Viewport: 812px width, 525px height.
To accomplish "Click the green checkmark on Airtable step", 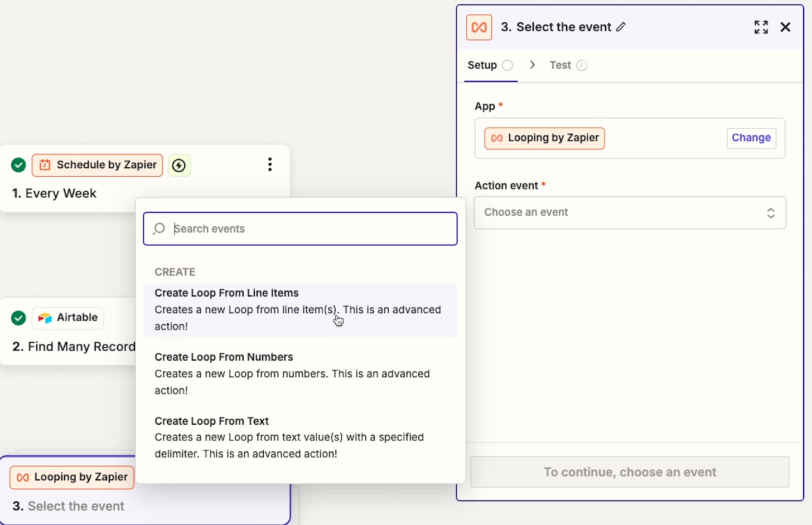I will pyautogui.click(x=18, y=318).
